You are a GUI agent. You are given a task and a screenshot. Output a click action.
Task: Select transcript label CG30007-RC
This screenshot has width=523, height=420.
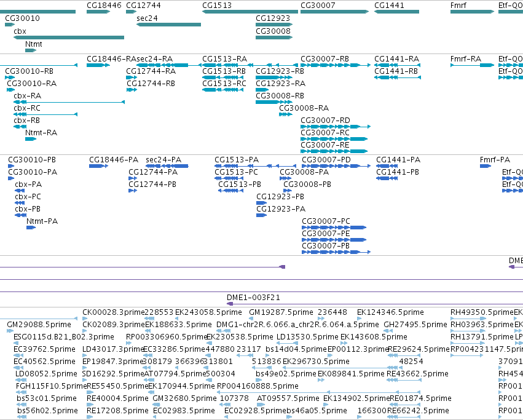tap(325, 133)
